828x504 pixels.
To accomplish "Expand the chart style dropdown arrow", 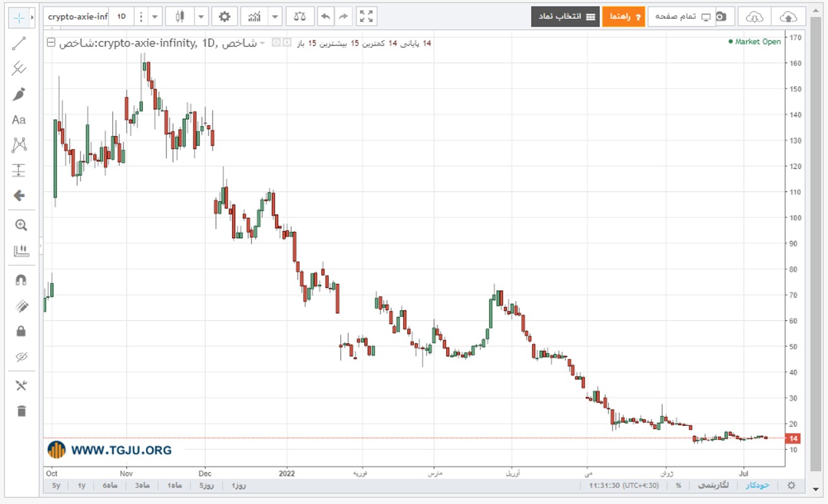I will click(x=201, y=17).
